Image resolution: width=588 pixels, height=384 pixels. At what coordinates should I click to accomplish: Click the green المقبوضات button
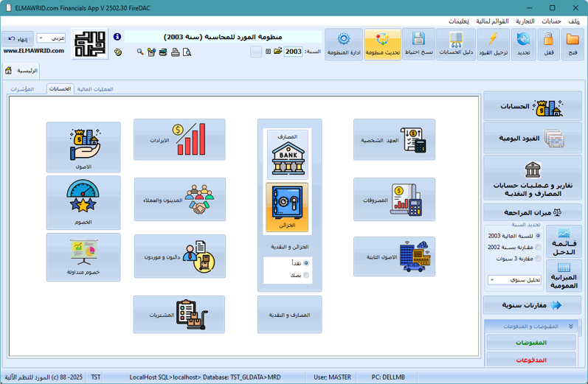tap(531, 343)
